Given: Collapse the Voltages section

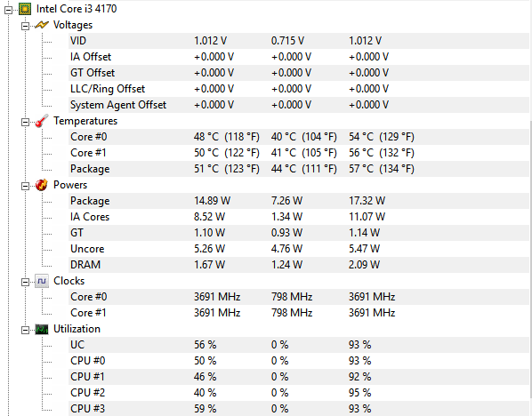Looking at the screenshot, I should click(25, 26).
